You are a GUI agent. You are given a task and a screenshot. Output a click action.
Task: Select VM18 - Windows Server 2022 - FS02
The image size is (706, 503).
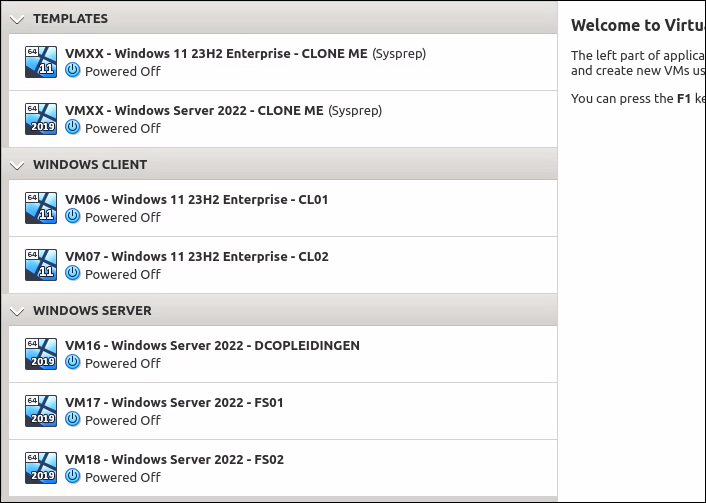283,468
